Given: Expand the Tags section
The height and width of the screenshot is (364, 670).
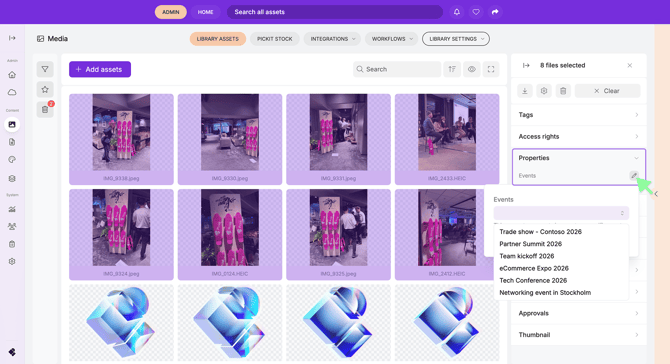Looking at the screenshot, I should (579, 115).
